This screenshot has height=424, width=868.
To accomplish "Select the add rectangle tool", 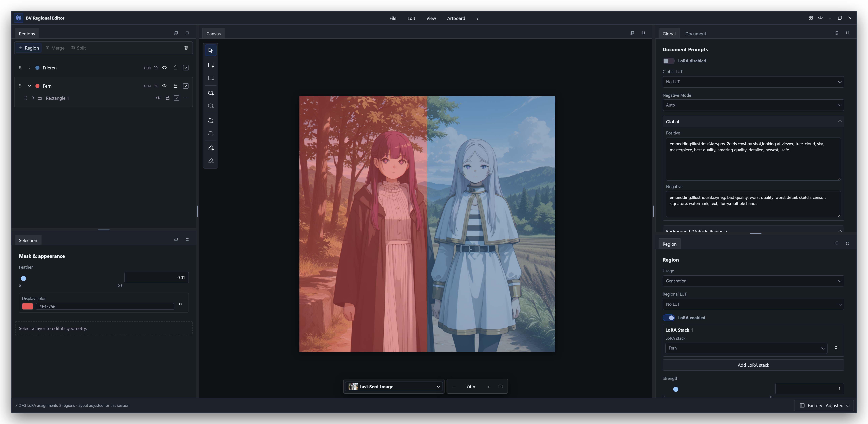I will [211, 65].
